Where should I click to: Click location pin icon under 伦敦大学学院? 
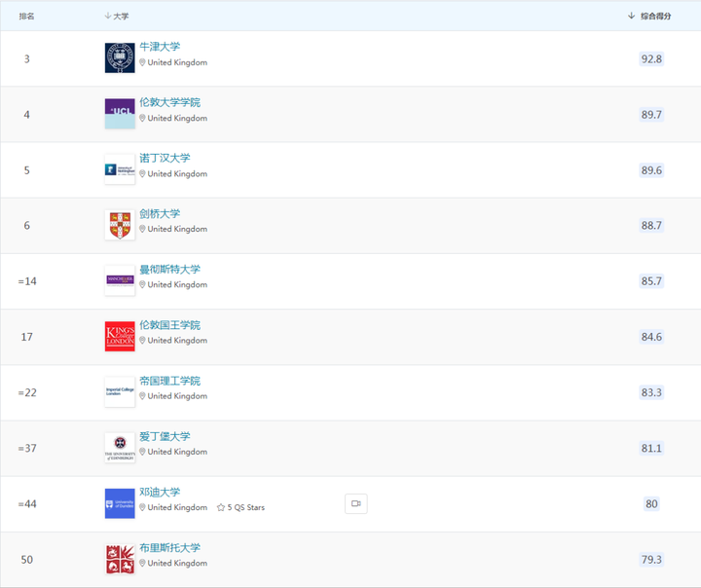tap(142, 118)
